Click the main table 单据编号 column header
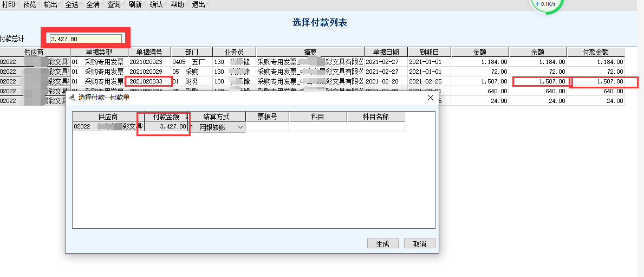 pyautogui.click(x=149, y=52)
